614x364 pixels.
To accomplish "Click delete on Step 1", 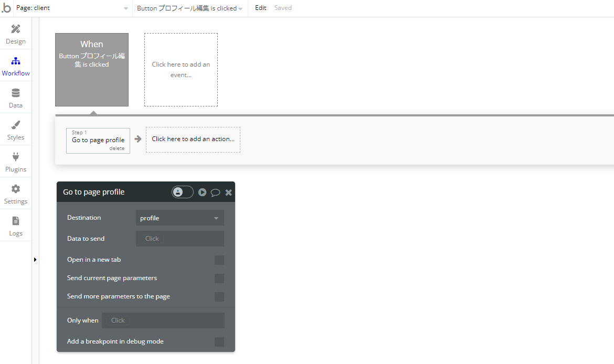I will tap(117, 148).
